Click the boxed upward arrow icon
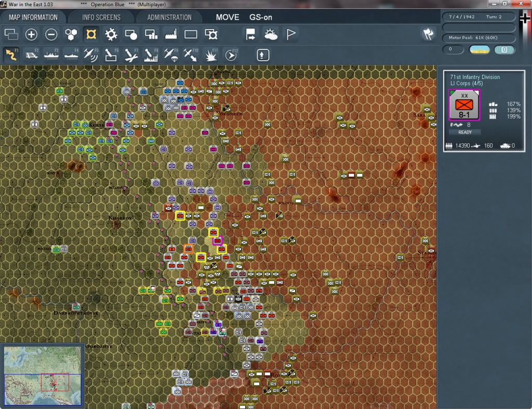The image size is (532, 409). click(x=262, y=55)
